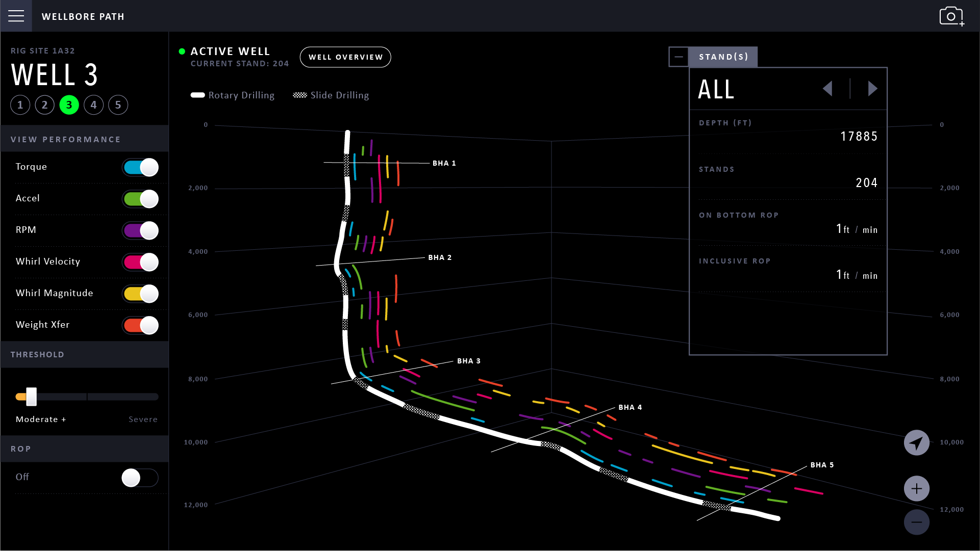Select well number 1

click(20, 104)
